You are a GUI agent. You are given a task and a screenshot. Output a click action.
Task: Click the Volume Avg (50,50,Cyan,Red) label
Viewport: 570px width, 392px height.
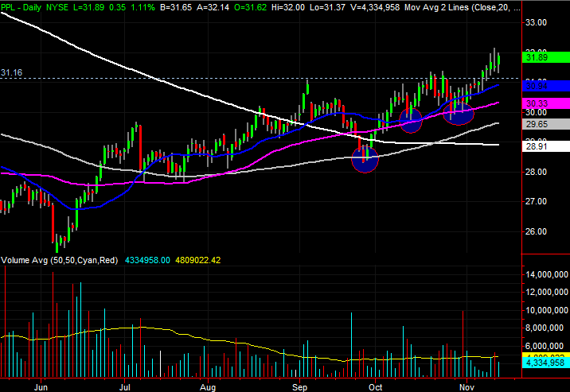tap(59, 260)
